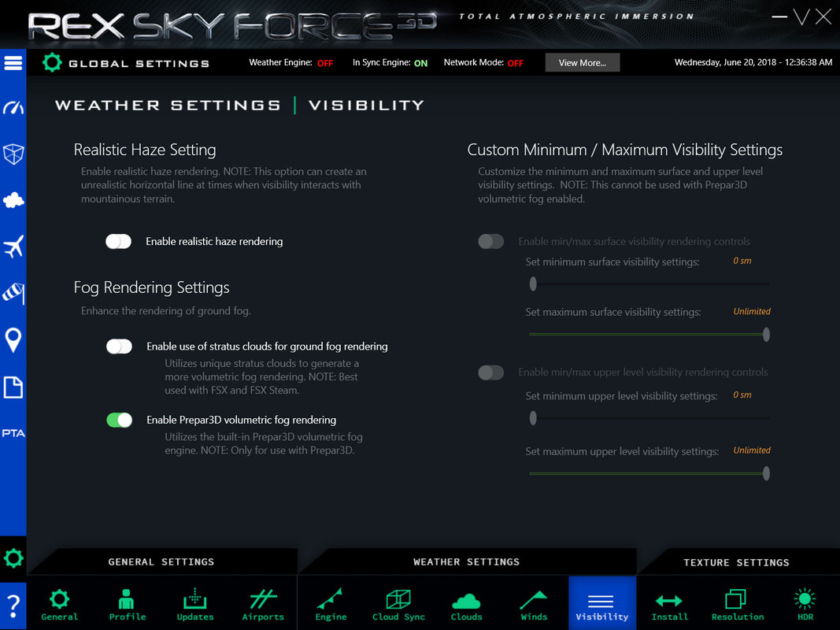Open General settings bottom icon

point(60,606)
